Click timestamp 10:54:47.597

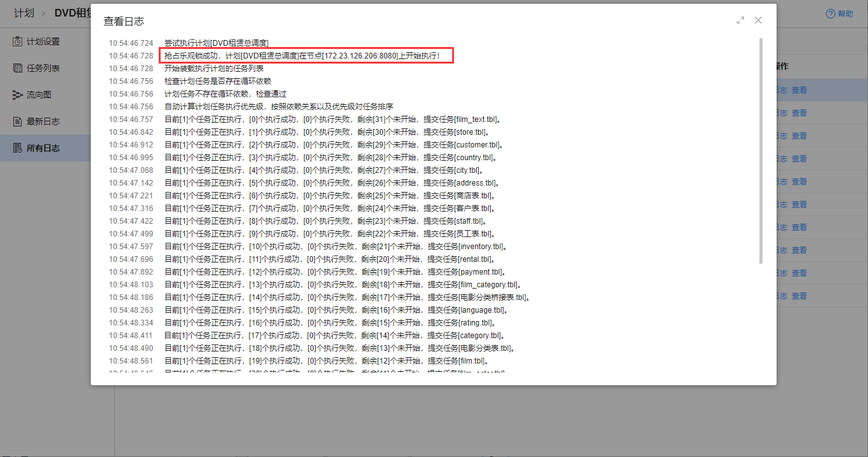coord(131,247)
